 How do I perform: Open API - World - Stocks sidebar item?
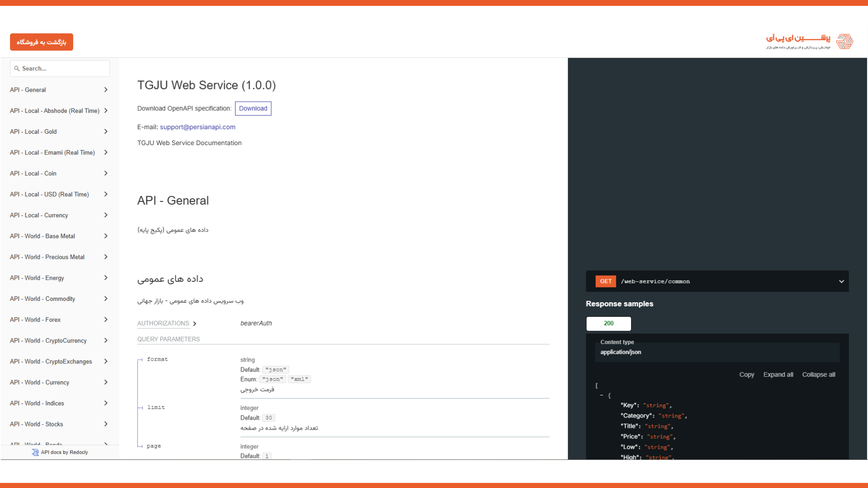(37, 424)
